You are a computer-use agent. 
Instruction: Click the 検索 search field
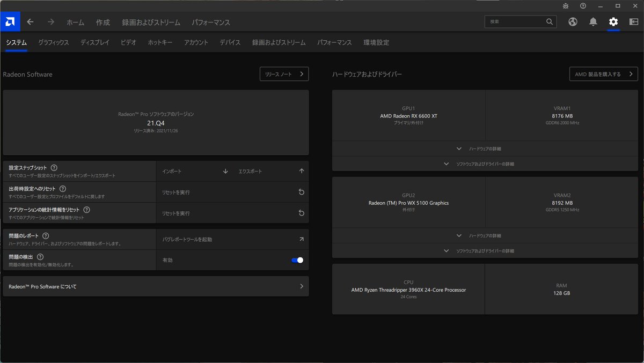pos(521,22)
